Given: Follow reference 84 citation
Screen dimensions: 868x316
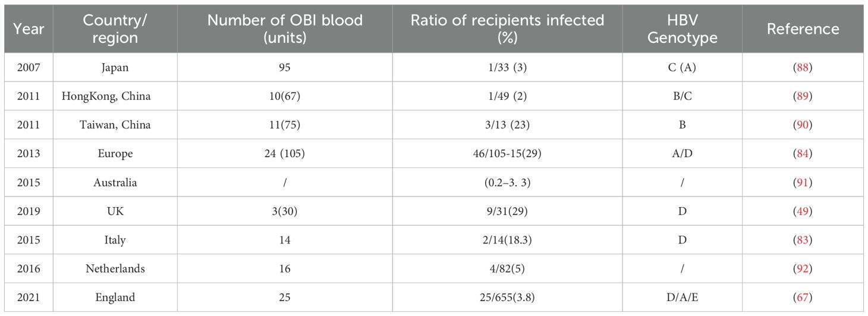Looking at the screenshot, I should (802, 154).
